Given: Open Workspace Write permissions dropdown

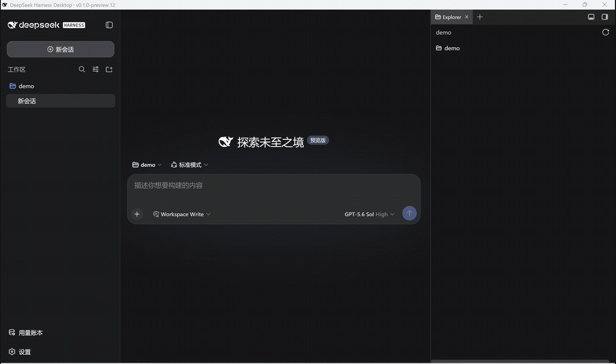Looking at the screenshot, I should tap(182, 214).
